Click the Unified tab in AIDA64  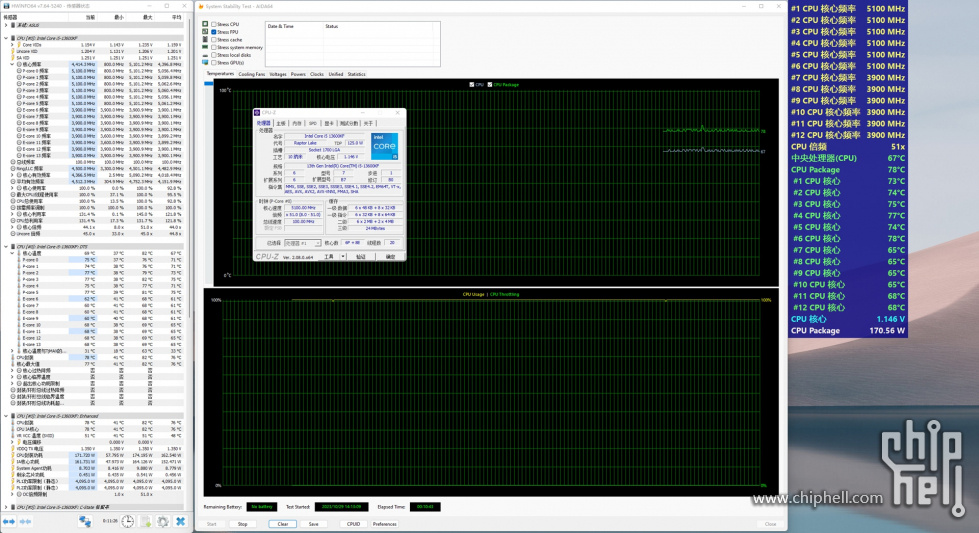click(x=336, y=74)
